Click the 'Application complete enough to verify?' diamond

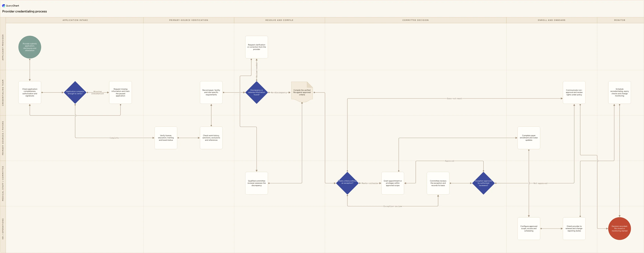point(75,92)
